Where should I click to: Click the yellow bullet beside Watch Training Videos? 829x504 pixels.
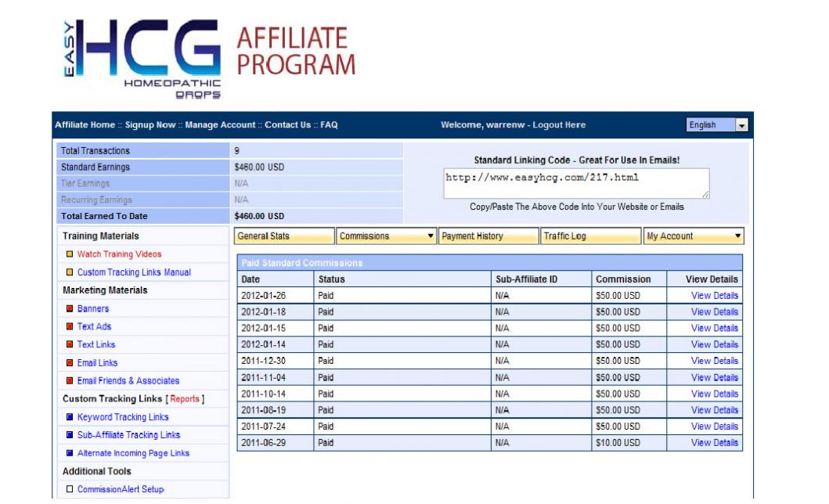(x=69, y=254)
